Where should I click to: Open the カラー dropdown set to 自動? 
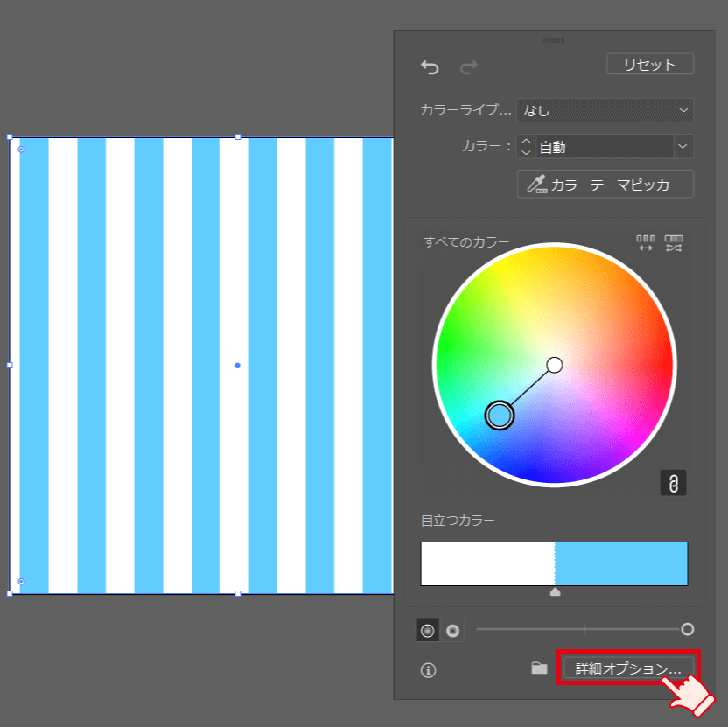pyautogui.click(x=612, y=146)
